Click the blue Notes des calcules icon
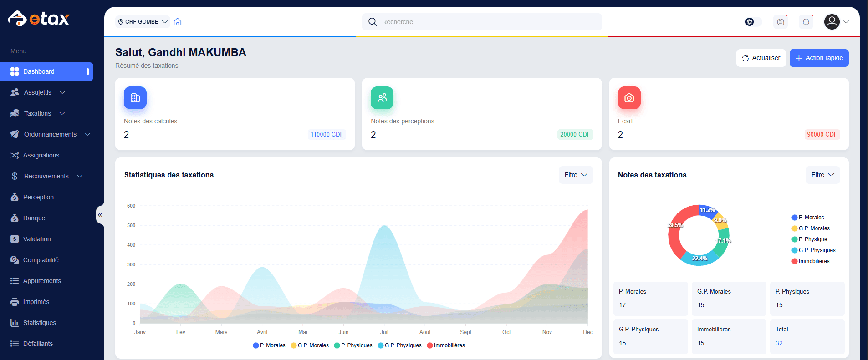Screen dimensions: 868x360 click(135, 98)
